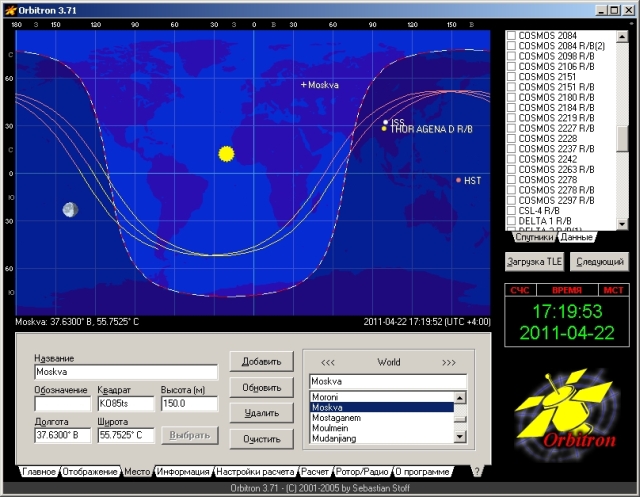Screen dimensions: 640x497
Task: Check the COSMOS 2084 satellite
Action: (x=511, y=36)
